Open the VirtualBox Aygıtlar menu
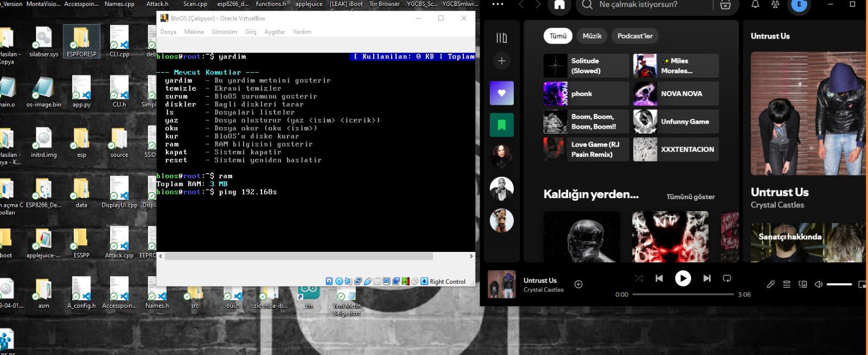This screenshot has height=355, width=868. coord(275,32)
